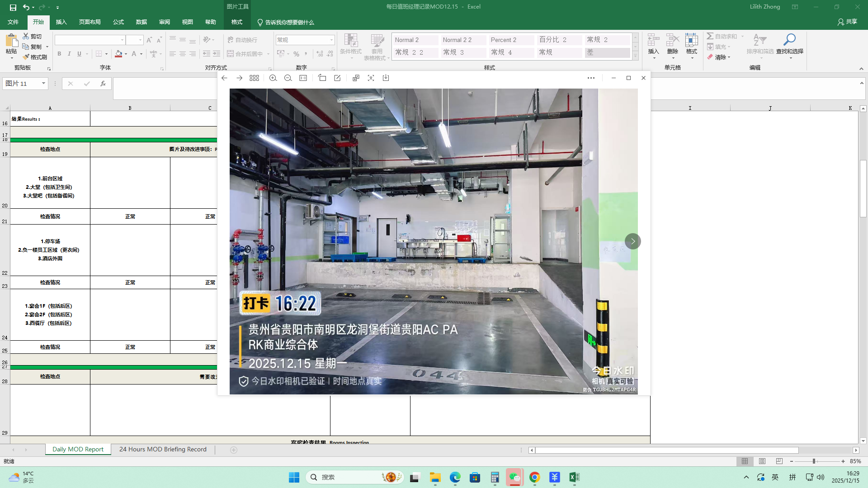The width and height of the screenshot is (868, 488).
Task: Open thumbnail grid view in viewer
Action: (x=254, y=78)
